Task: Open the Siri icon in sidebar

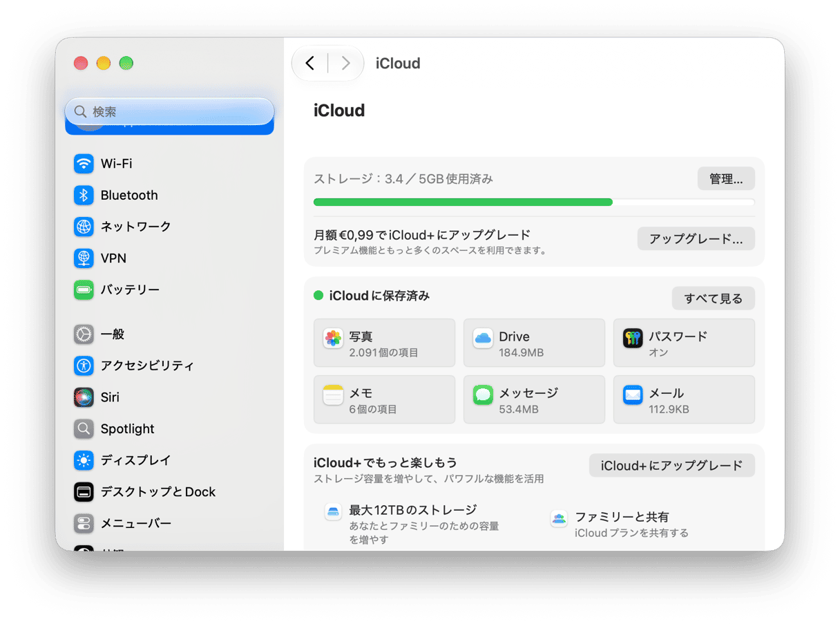Action: [84, 397]
